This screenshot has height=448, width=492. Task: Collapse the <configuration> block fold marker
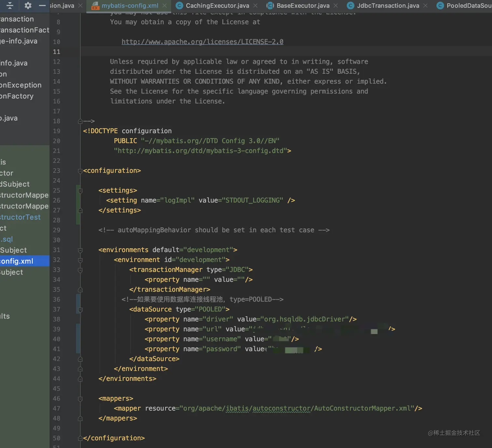point(80,171)
